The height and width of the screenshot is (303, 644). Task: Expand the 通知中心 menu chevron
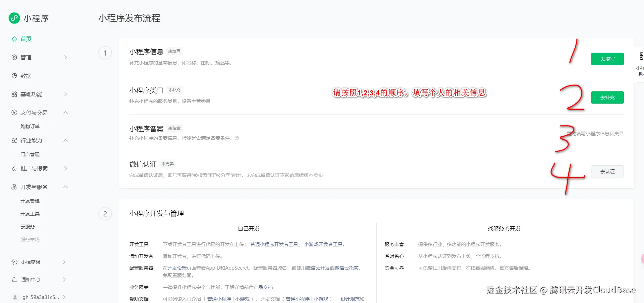pos(65,279)
